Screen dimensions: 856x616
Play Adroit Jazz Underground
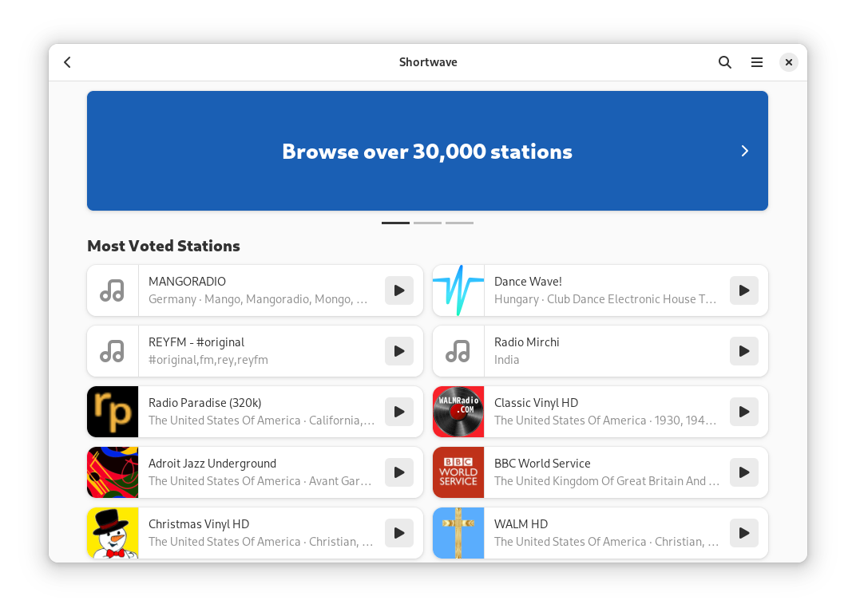click(x=398, y=472)
